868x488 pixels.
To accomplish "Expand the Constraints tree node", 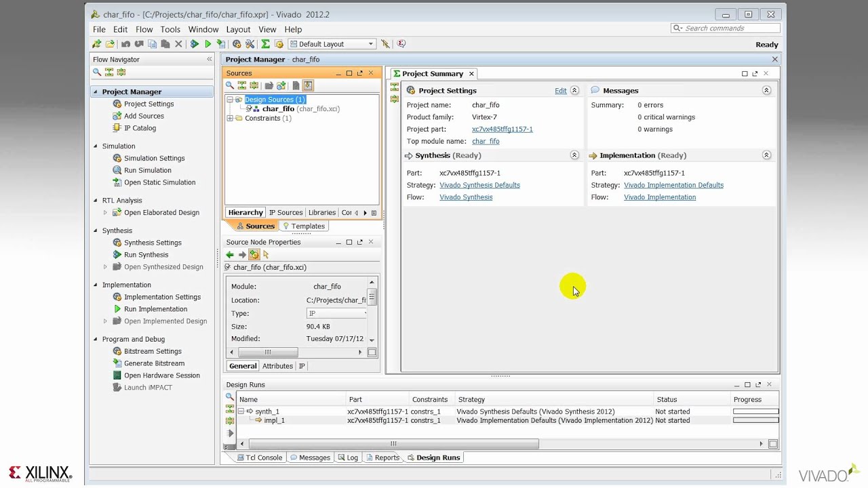I will click(230, 119).
